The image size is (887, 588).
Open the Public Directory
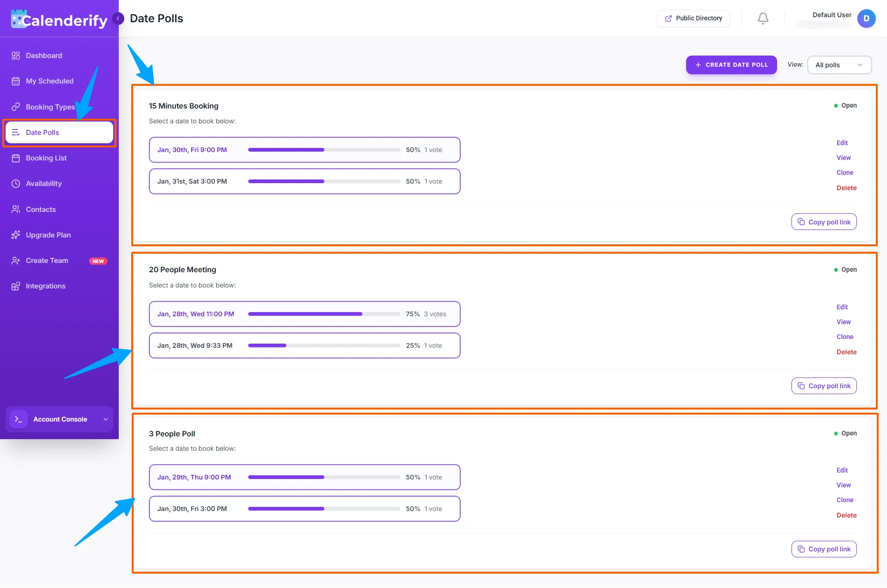click(693, 19)
